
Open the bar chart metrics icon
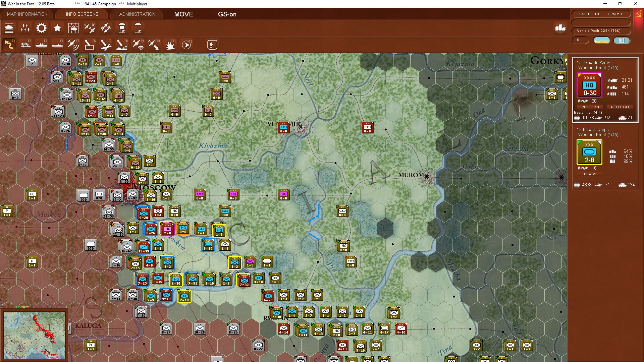[x=560, y=27]
